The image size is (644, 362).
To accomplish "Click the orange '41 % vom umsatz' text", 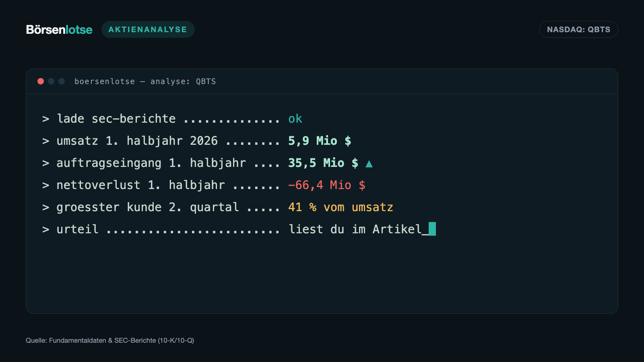I will tap(341, 207).
